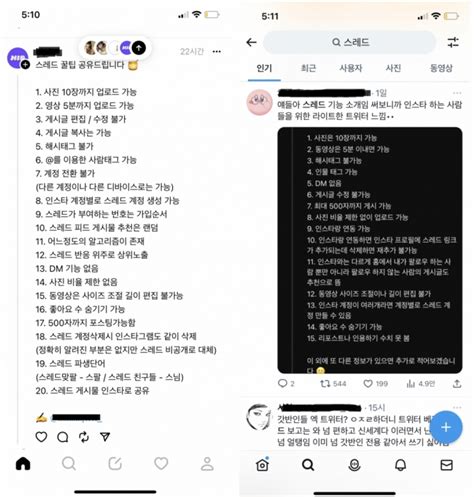The height and width of the screenshot is (497, 474).
Task: Tap the new posts arrow pill at top
Action: 115,48
